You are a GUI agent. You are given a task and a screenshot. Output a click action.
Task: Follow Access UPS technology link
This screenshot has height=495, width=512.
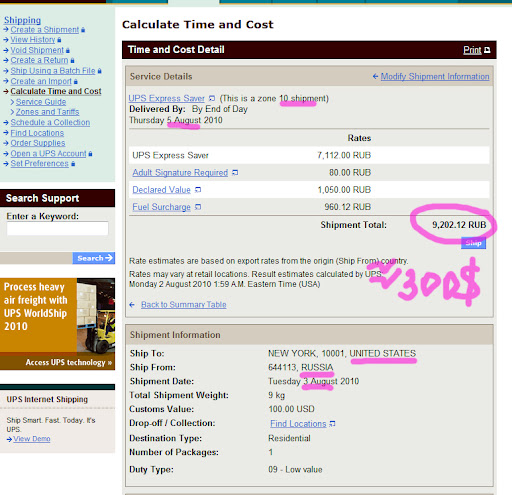click(x=68, y=362)
